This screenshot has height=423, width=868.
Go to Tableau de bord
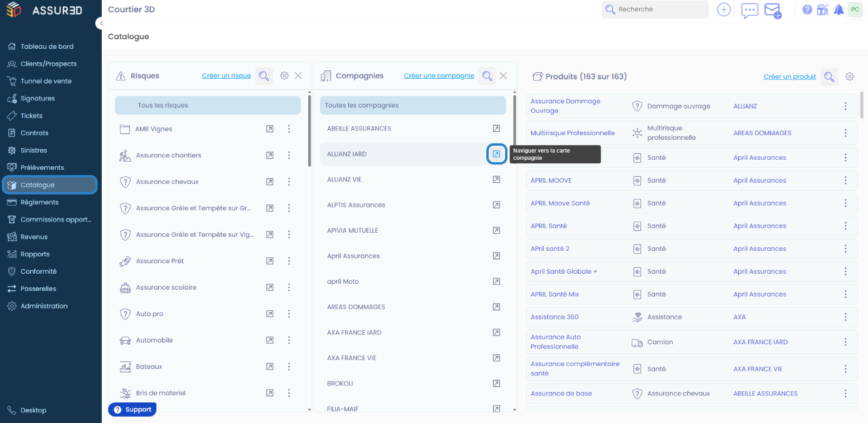click(47, 46)
